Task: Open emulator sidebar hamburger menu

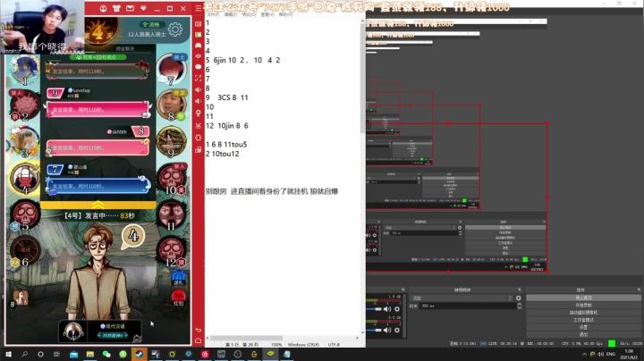Action: coord(199,8)
